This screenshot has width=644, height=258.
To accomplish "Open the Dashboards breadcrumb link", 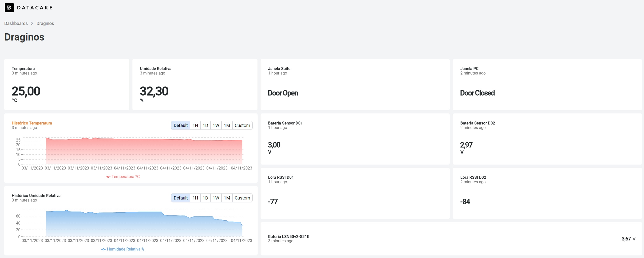I will tap(16, 23).
